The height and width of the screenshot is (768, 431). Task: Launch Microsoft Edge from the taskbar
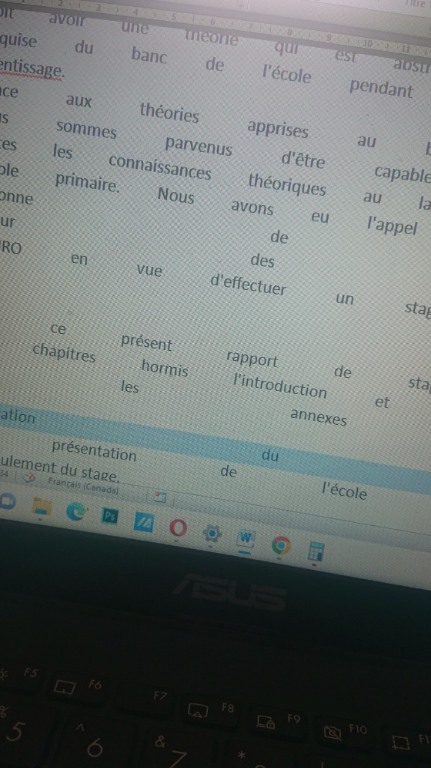click(76, 512)
